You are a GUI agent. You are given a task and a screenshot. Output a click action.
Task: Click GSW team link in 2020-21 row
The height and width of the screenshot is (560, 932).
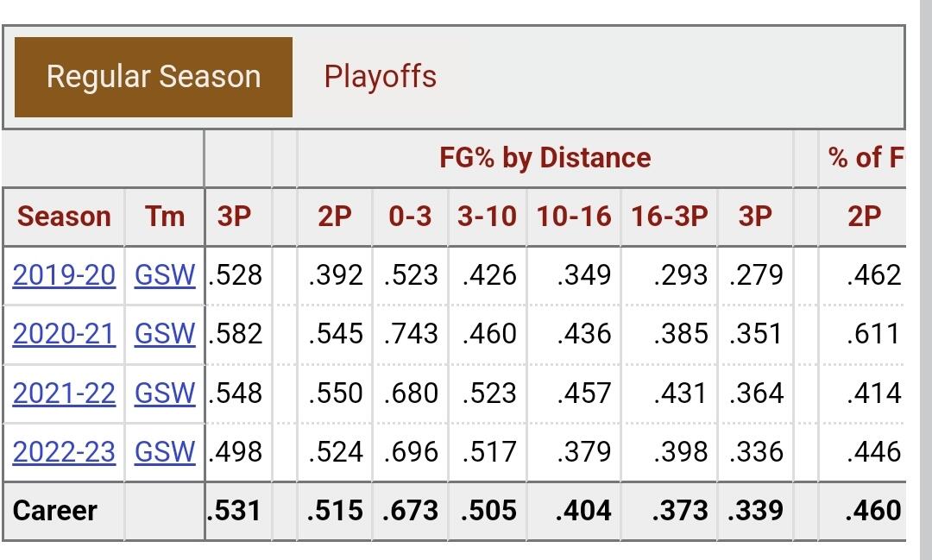(x=165, y=334)
